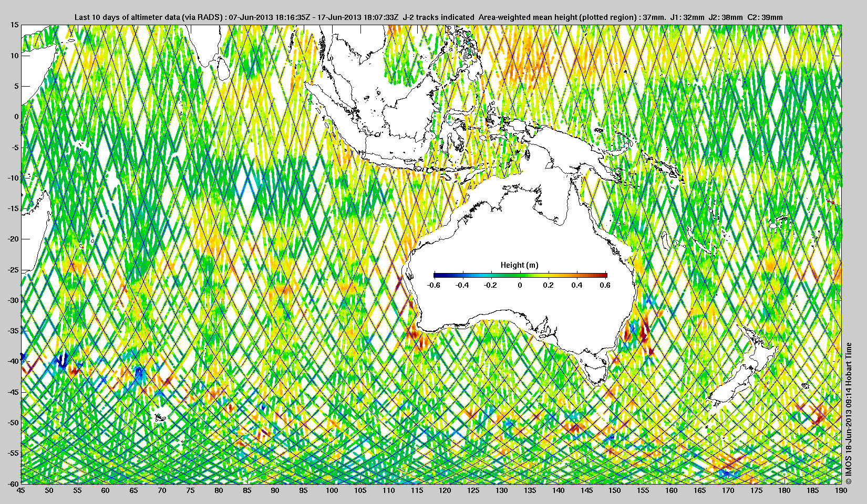Screen dimensions: 867x504
Task: Click the latitude tick label '-40' on the left axis
Action: (13, 361)
